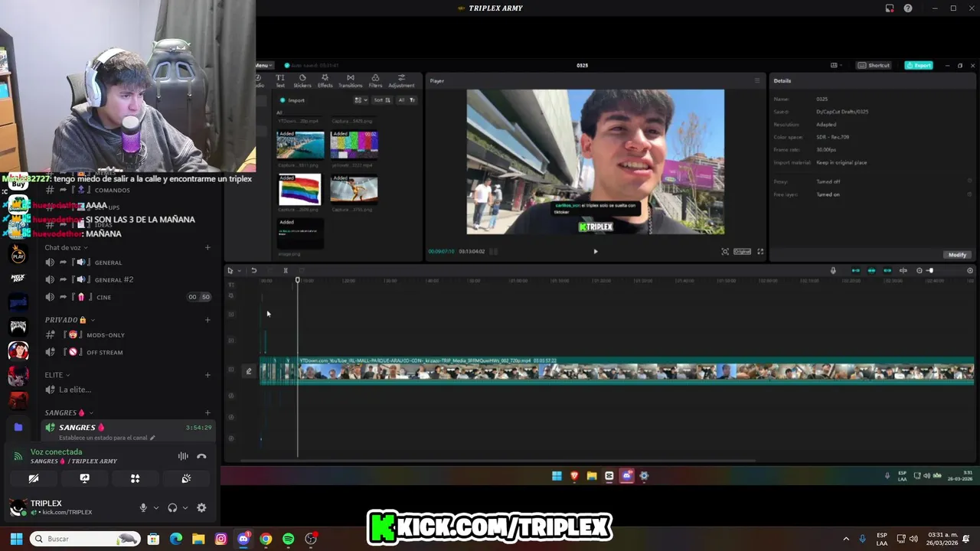This screenshot has width=980, height=551.
Task: Click the timeline horizontal scrollbar
Action: click(x=498, y=461)
